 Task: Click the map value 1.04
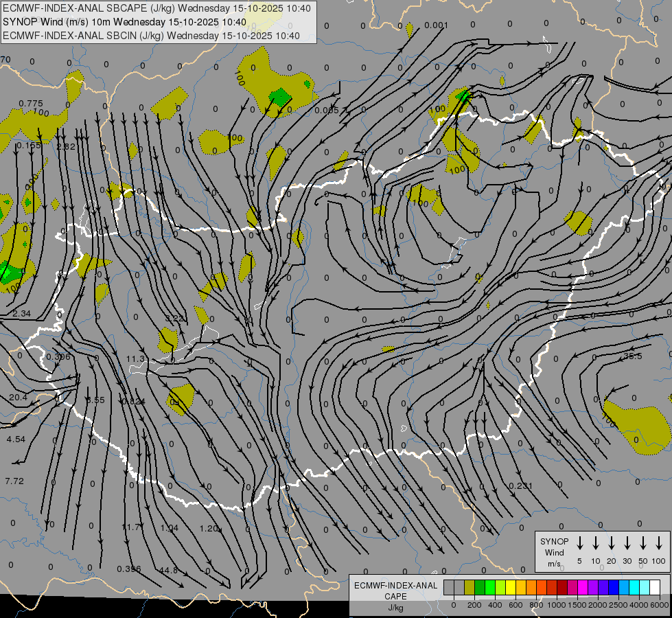170,527
